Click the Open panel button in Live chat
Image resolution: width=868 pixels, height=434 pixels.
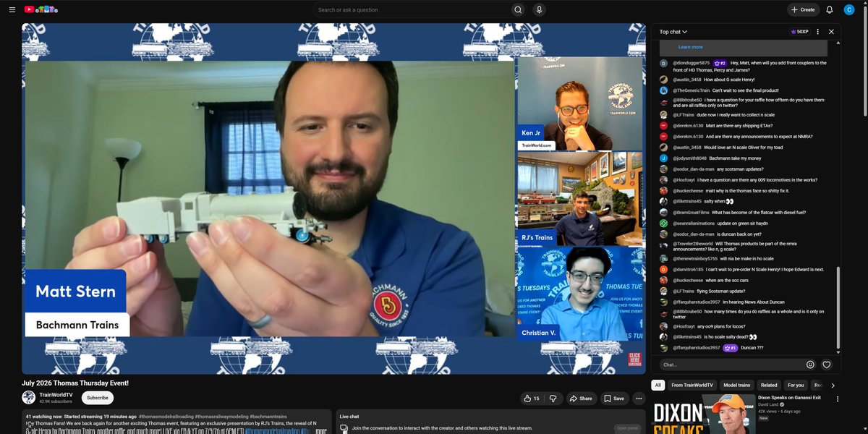click(627, 429)
